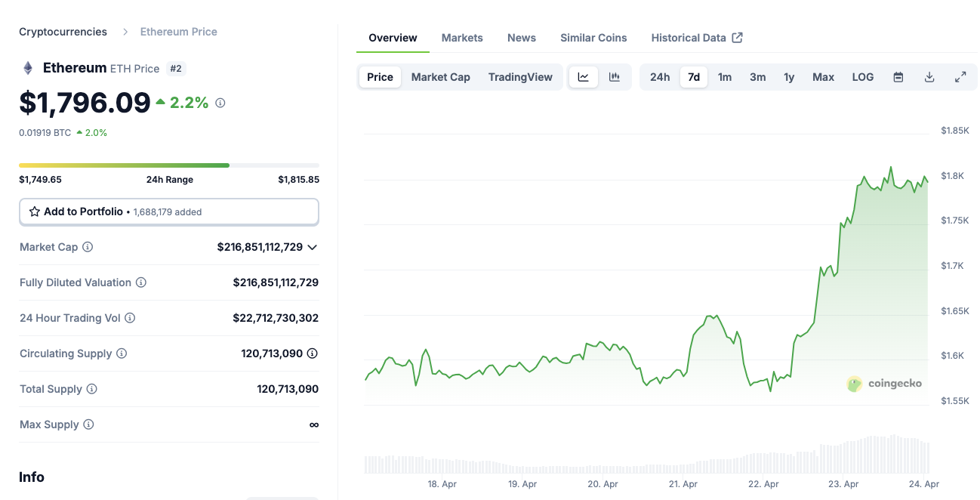Image resolution: width=980 pixels, height=500 pixels.
Task: Click the Fully Diluted Valuation info icon
Action: [x=141, y=282]
